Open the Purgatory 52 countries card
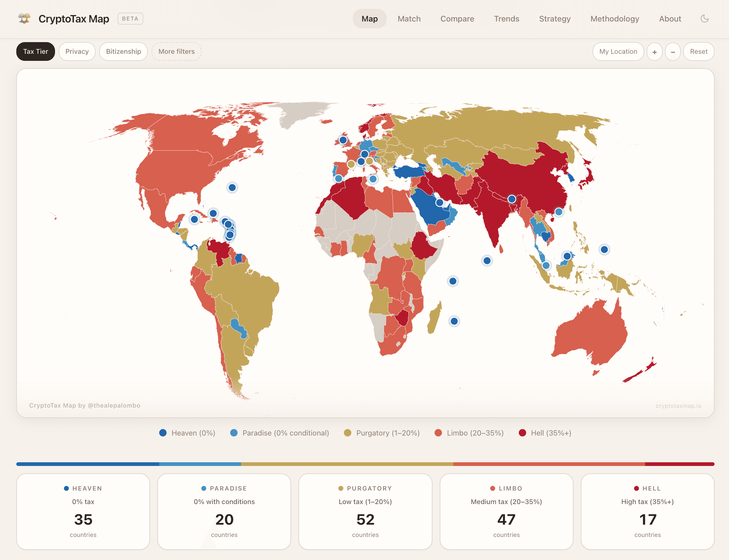 (365, 511)
